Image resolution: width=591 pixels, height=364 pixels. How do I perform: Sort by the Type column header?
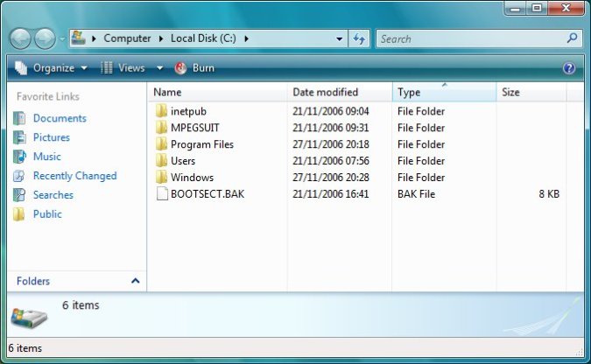445,93
